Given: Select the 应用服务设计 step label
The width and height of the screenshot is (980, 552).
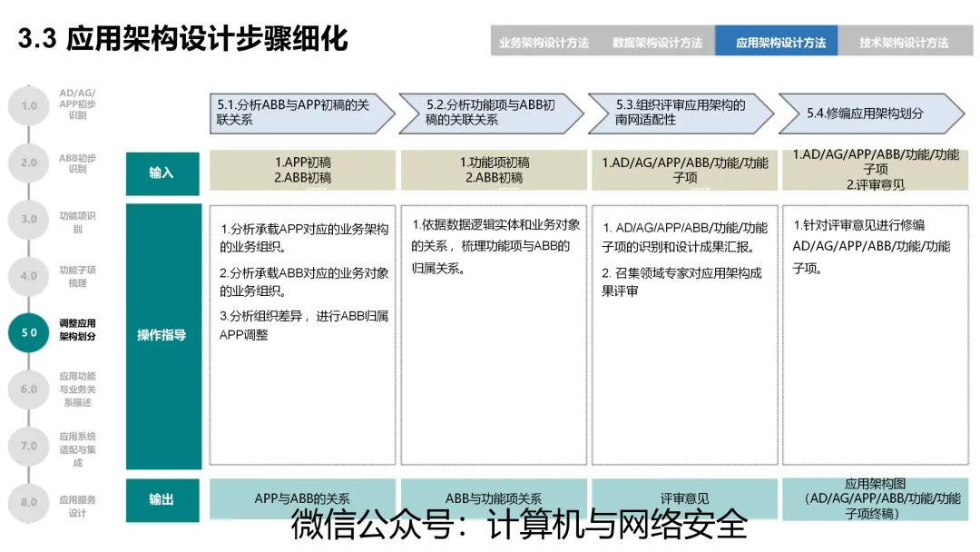Looking at the screenshot, I should click(x=77, y=507).
